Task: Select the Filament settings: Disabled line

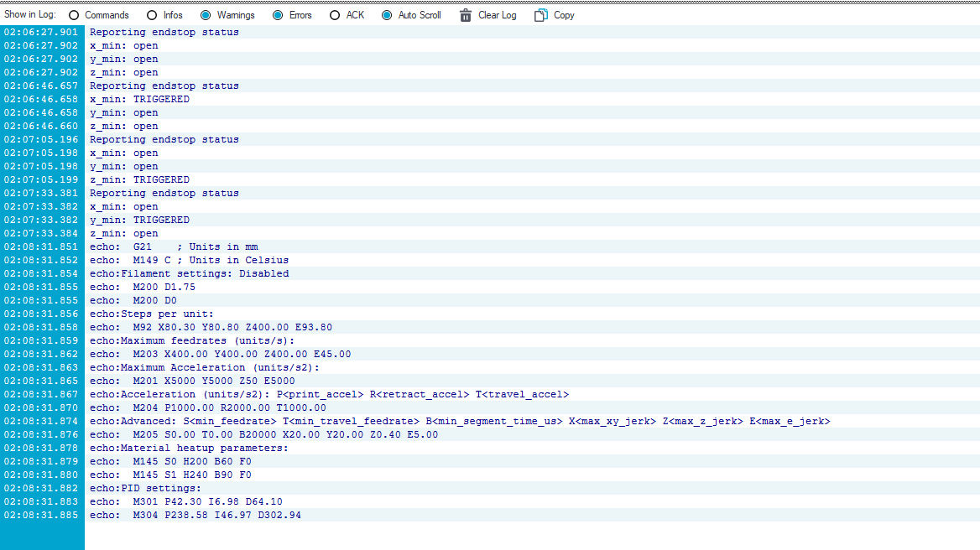Action: click(189, 273)
